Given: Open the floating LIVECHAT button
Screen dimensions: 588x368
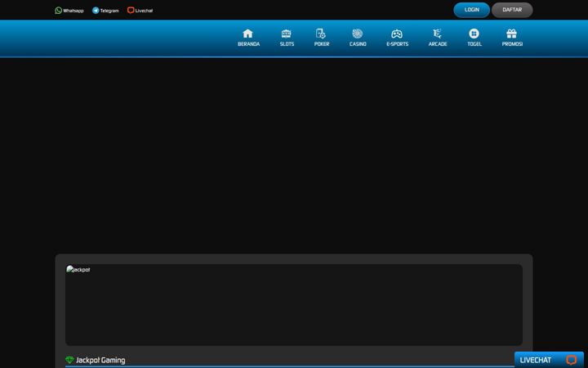Looking at the screenshot, I should [549, 360].
